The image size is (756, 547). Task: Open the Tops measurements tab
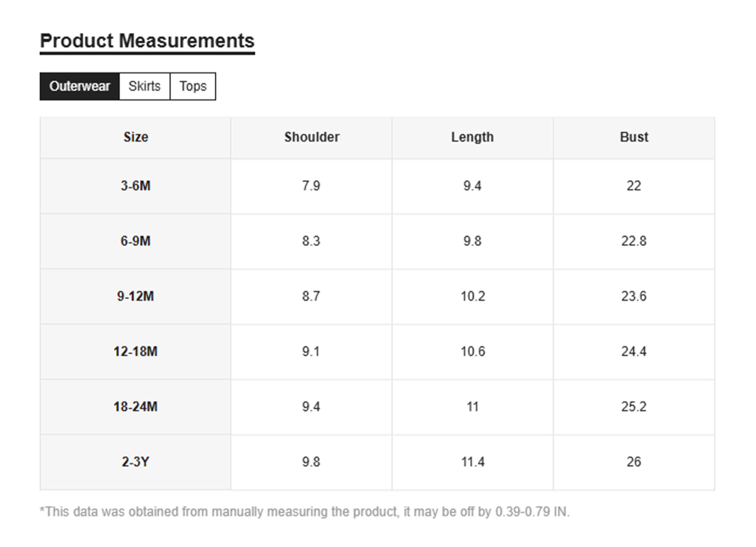[x=193, y=86]
